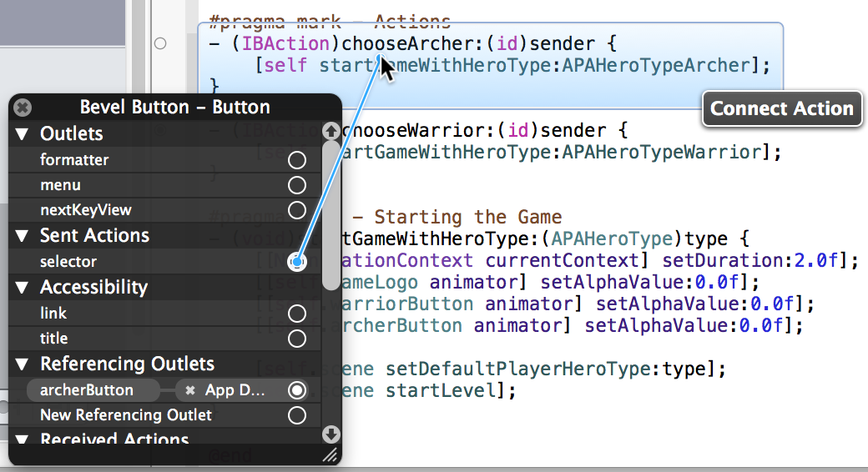
Task: Click the Starting the Game pragma comment
Action: click(x=467, y=217)
